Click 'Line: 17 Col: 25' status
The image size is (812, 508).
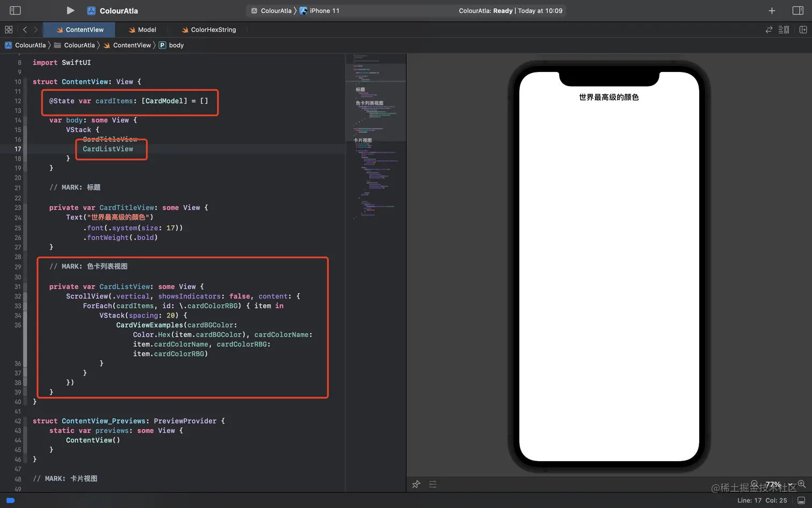tap(762, 500)
